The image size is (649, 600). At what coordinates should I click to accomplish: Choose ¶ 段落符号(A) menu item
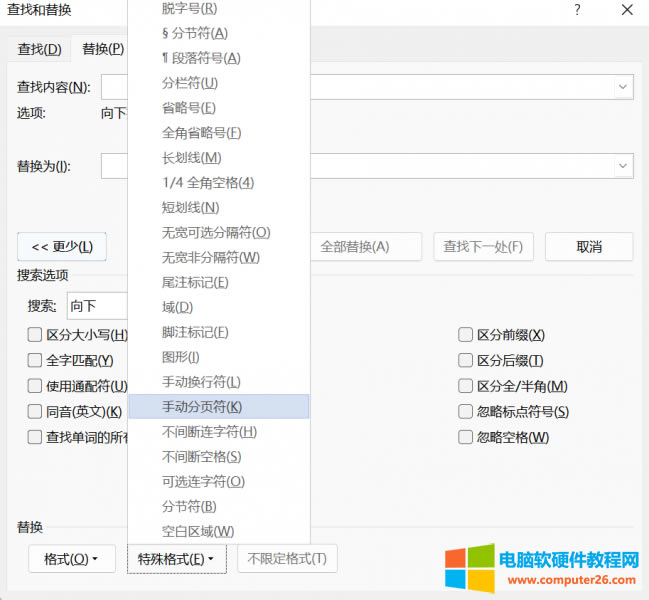[201, 58]
